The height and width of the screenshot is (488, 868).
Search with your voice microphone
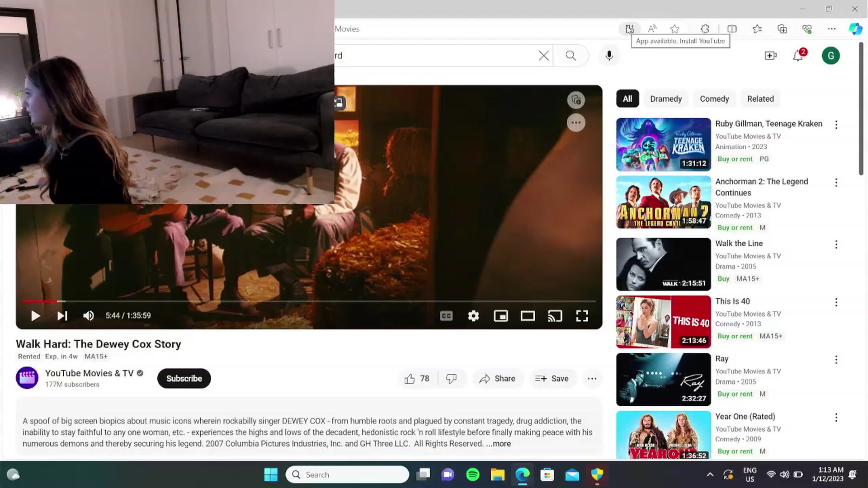coord(609,56)
